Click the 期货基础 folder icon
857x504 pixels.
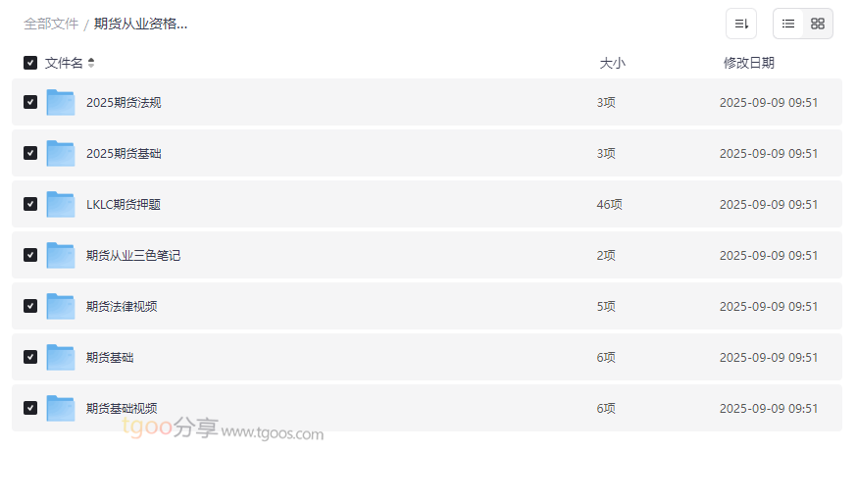coord(61,357)
